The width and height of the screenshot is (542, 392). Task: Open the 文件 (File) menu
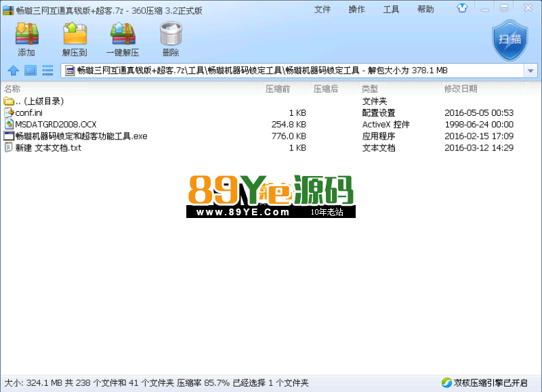tap(322, 9)
